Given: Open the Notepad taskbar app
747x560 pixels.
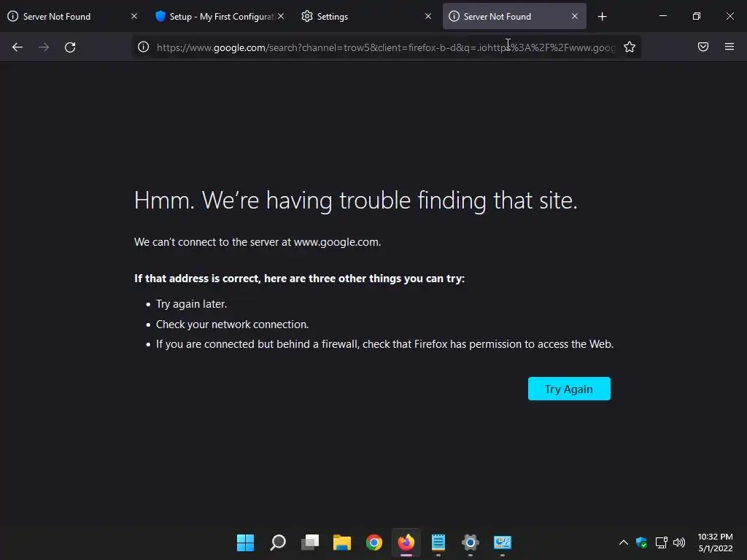Looking at the screenshot, I should pos(438,542).
